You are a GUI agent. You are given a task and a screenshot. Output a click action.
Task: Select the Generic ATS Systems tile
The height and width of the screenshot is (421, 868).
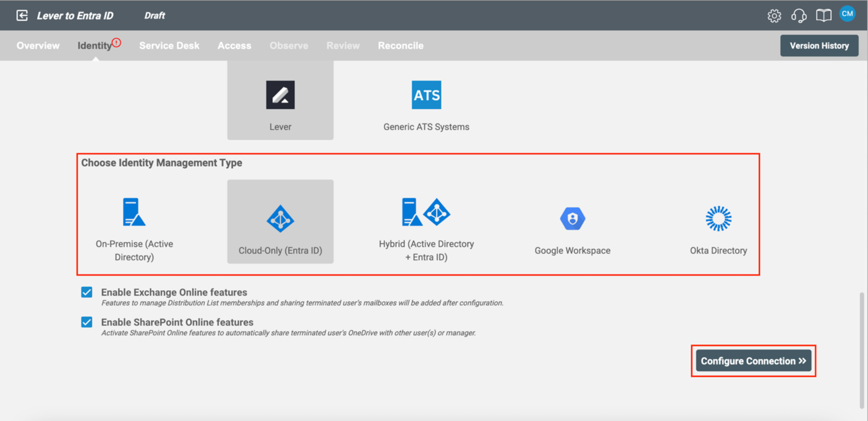(x=426, y=102)
